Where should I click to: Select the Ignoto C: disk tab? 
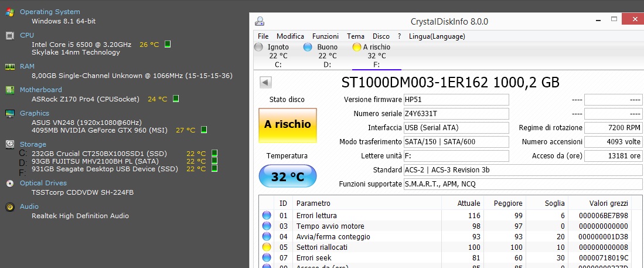click(273, 56)
